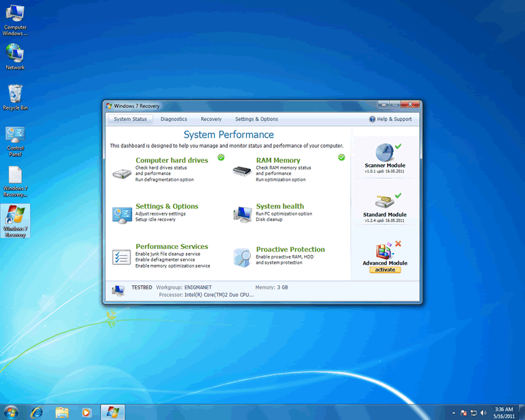Click the Settings & Options monitor icon
The width and height of the screenshot is (525, 420).
pyautogui.click(x=122, y=214)
